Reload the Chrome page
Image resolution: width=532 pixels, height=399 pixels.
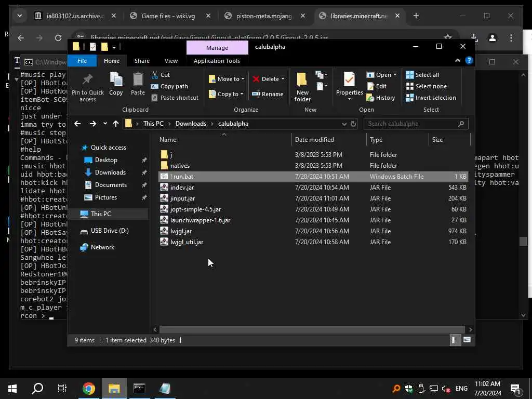[58, 38]
